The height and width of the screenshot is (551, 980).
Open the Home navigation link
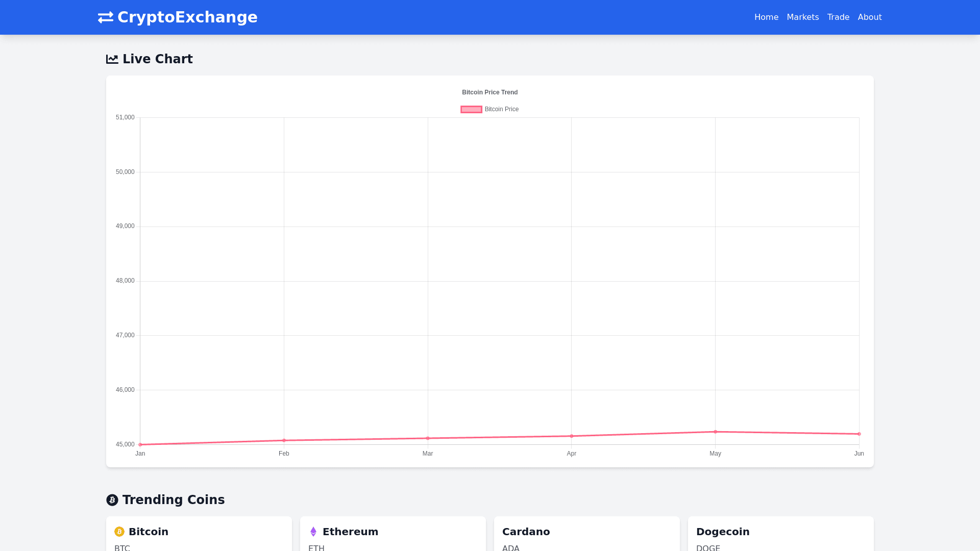pos(766,17)
